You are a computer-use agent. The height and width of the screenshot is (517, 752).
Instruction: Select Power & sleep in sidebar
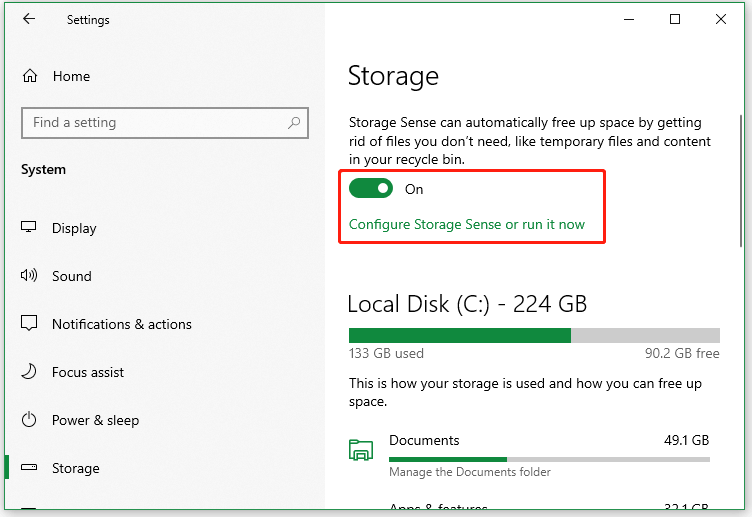point(95,420)
